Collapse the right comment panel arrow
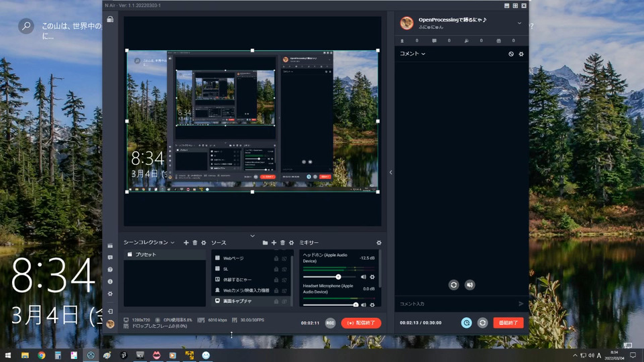Viewport: 644px width, 362px height. 390,172
